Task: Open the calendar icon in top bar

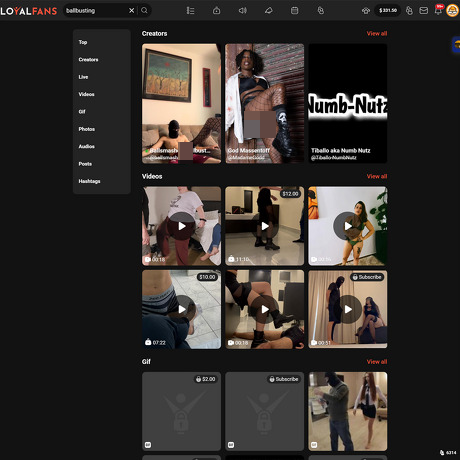Action: [294, 11]
